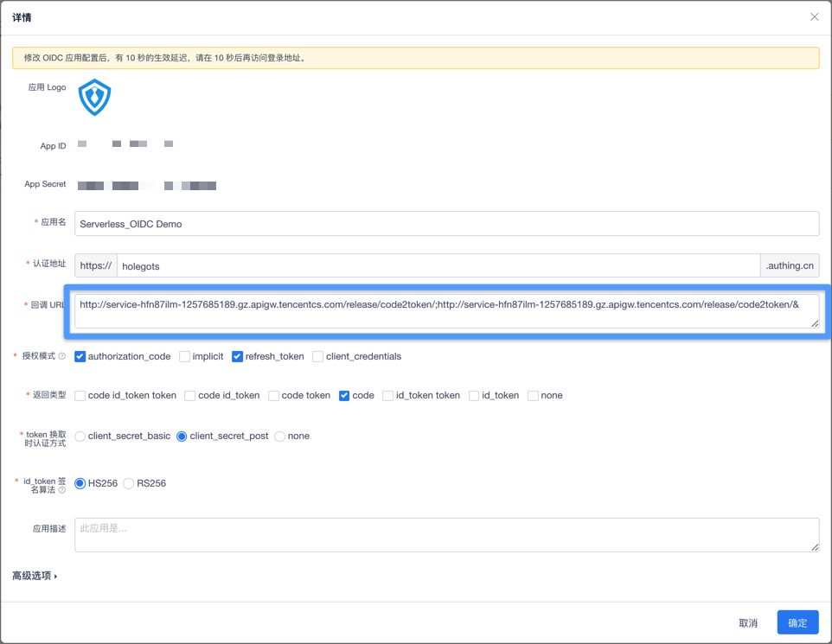The height and width of the screenshot is (644, 832).
Task: Click help icon next to 授权模式
Action: (61, 357)
